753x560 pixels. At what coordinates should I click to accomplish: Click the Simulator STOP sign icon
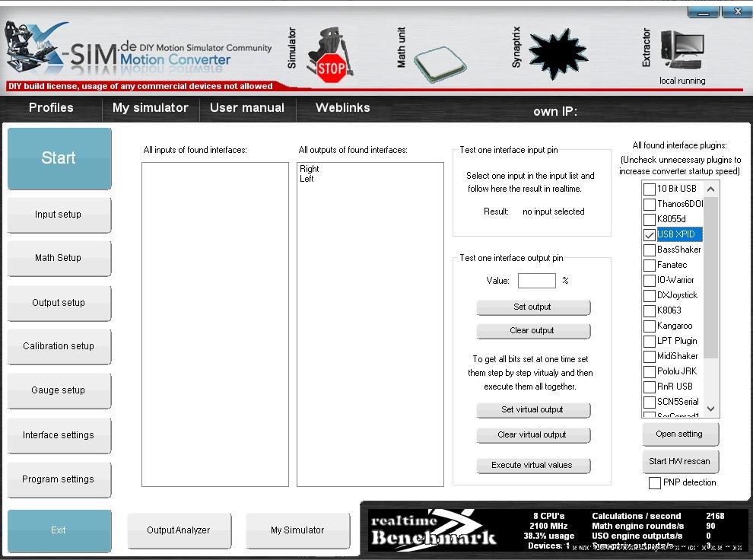[x=331, y=56]
